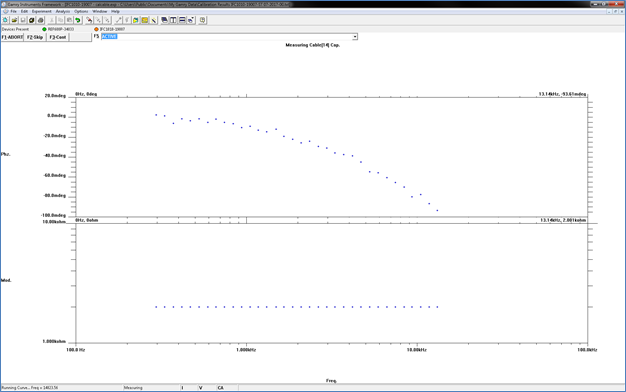Click the '-100.0mdeg' phase axis label
626x392 pixels.
pyautogui.click(x=53, y=216)
